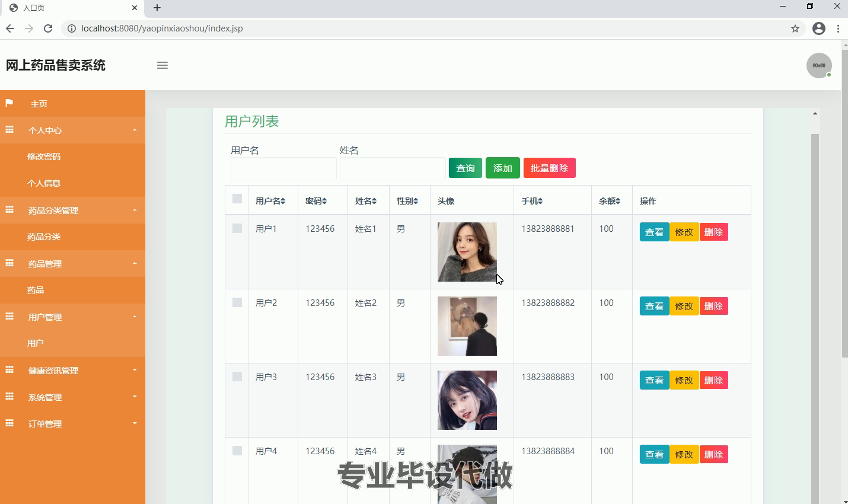Check the box for 用户3 row
The height and width of the screenshot is (504, 848).
pyautogui.click(x=237, y=377)
